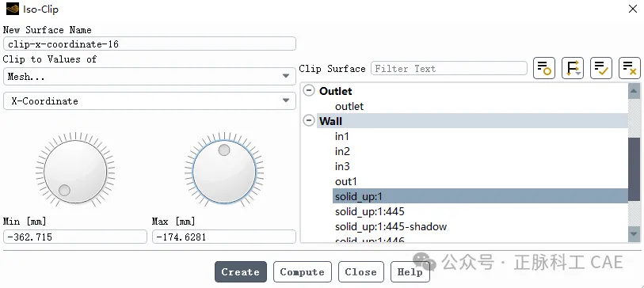Click the Ansys Fluent logo in title bar
Viewport: 644px width, 288px height.
(13, 9)
